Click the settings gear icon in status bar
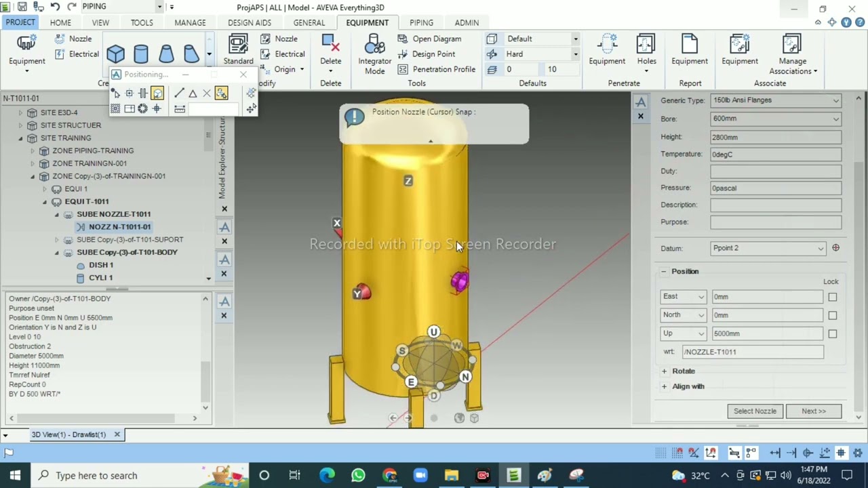 (858, 453)
